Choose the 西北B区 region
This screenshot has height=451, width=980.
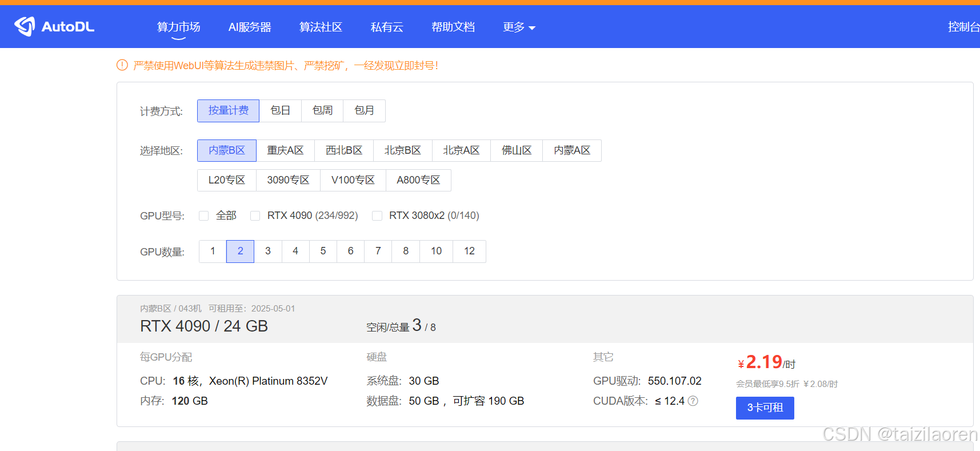344,150
